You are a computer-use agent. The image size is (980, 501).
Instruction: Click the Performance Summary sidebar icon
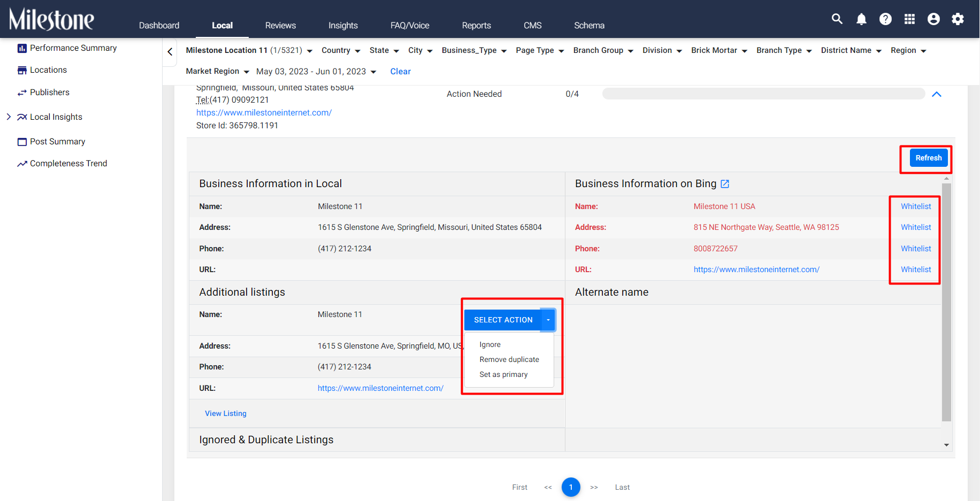22,48
